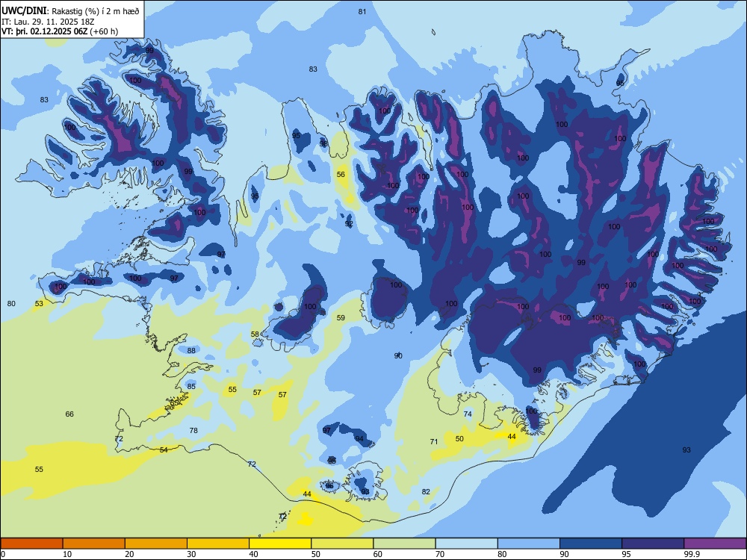Click the 60–70 light green legend swatch
The width and height of the screenshot is (747, 560).
pyautogui.click(x=404, y=544)
